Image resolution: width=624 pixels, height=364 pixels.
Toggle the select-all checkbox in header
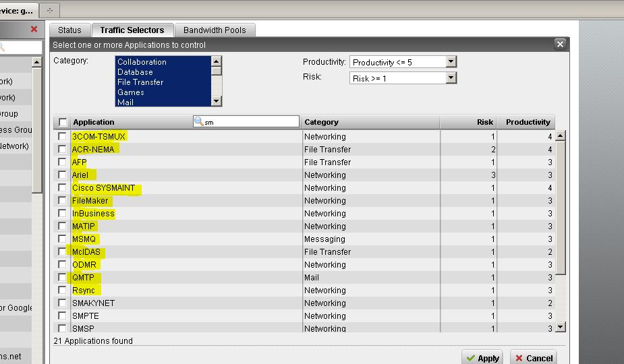[x=63, y=122]
